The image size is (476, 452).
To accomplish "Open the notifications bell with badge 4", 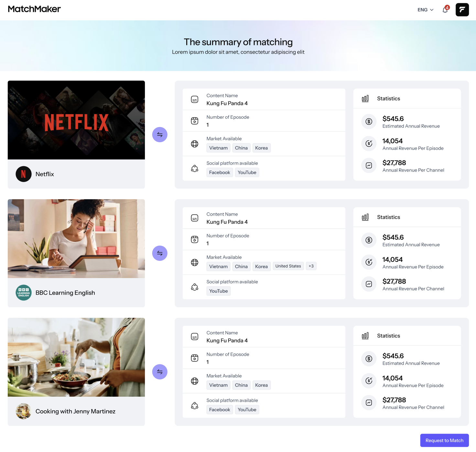I will [446, 9].
